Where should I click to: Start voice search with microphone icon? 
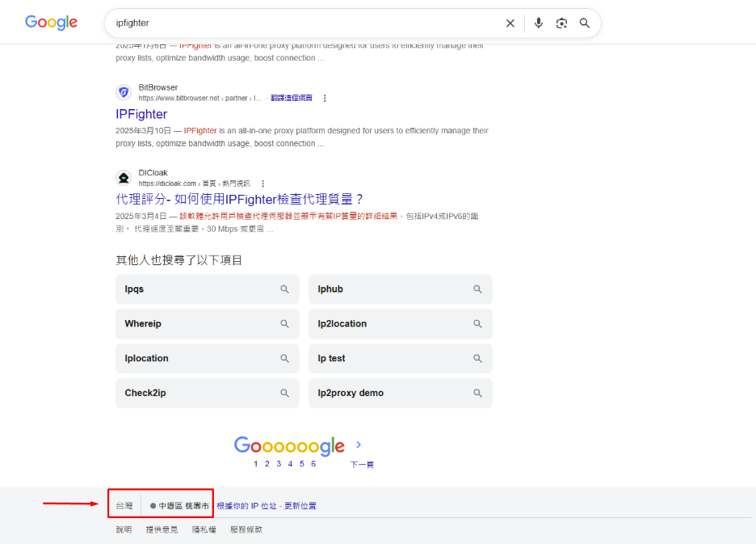[539, 23]
